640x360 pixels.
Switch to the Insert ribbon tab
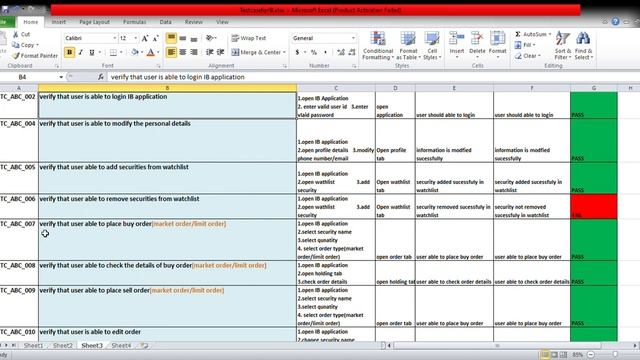click(58, 22)
